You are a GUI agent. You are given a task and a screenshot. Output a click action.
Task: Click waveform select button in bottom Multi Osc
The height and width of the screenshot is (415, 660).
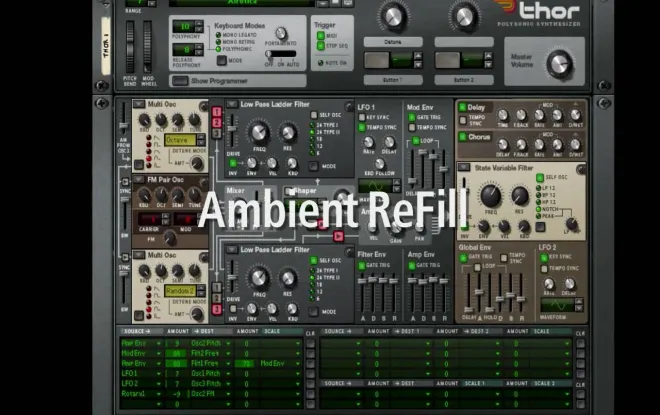pyautogui.click(x=139, y=315)
